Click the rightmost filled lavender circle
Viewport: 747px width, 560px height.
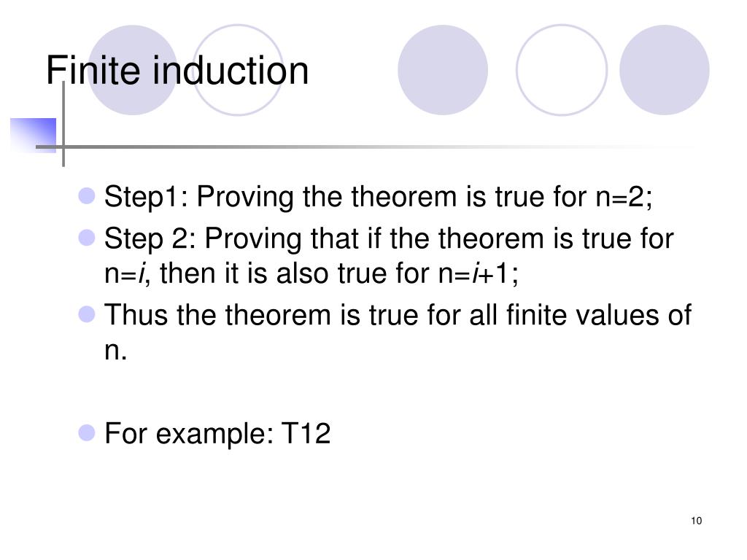664,70
